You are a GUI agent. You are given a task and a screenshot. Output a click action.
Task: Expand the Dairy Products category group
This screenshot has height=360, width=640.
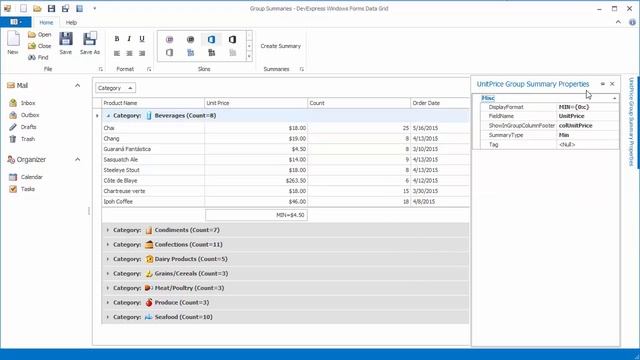(108, 259)
